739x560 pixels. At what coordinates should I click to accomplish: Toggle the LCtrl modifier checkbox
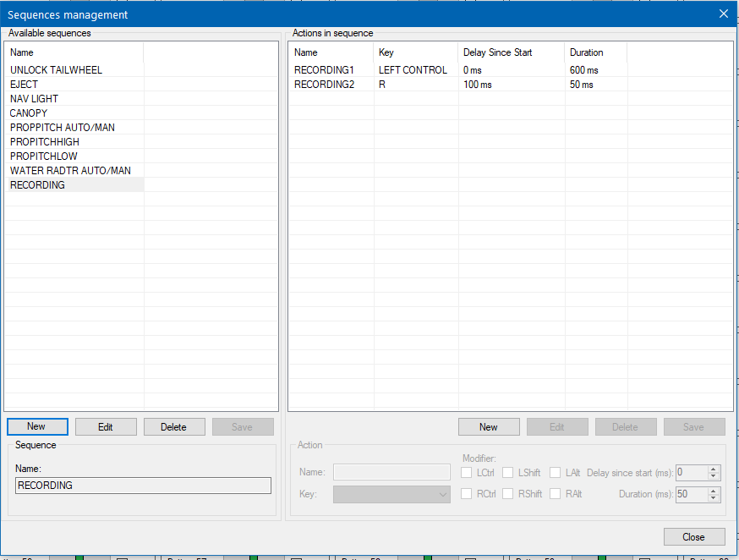(467, 473)
